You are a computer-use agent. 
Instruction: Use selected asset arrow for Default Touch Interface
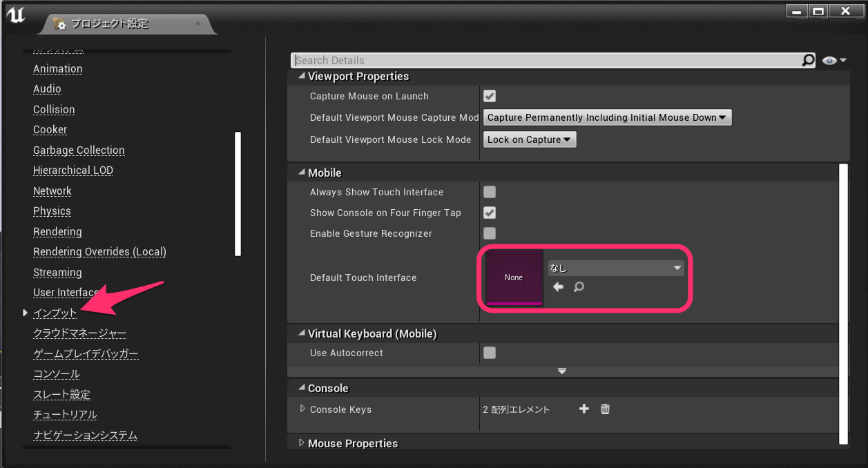[559, 286]
